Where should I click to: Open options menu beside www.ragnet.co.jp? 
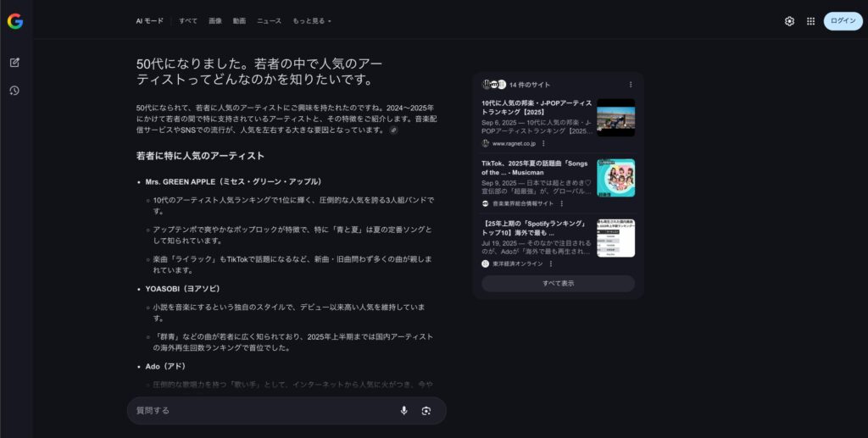pyautogui.click(x=543, y=143)
